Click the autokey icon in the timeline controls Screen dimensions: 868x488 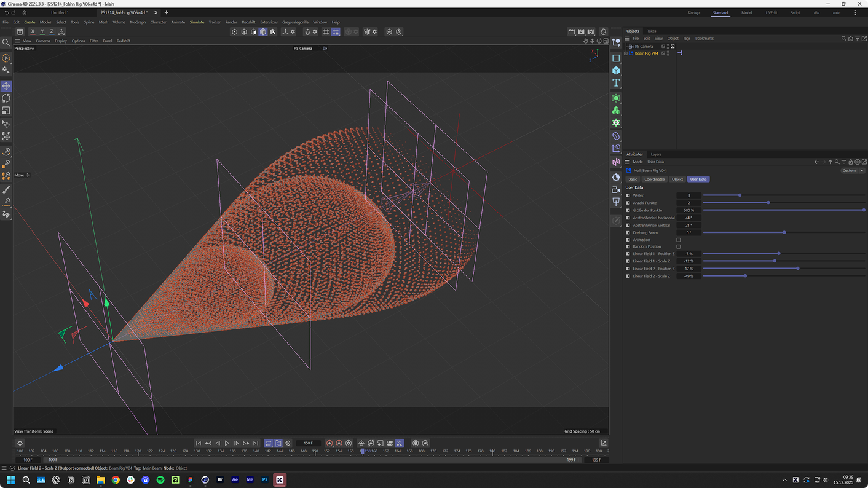click(x=339, y=443)
